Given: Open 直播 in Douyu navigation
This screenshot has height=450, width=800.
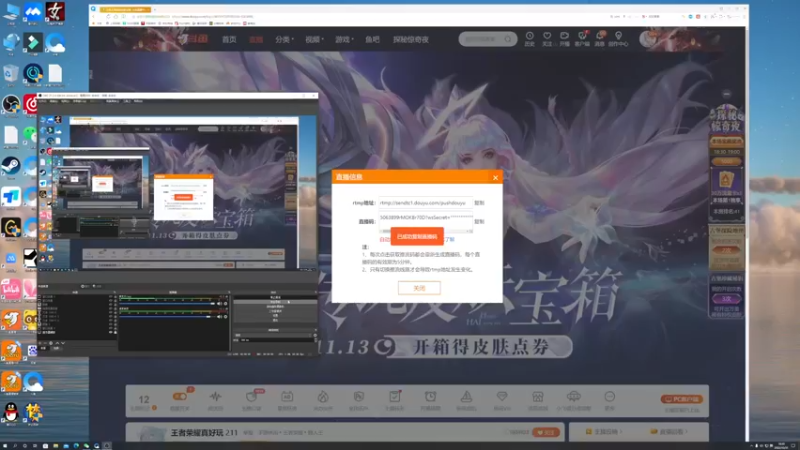Looking at the screenshot, I should (256, 39).
